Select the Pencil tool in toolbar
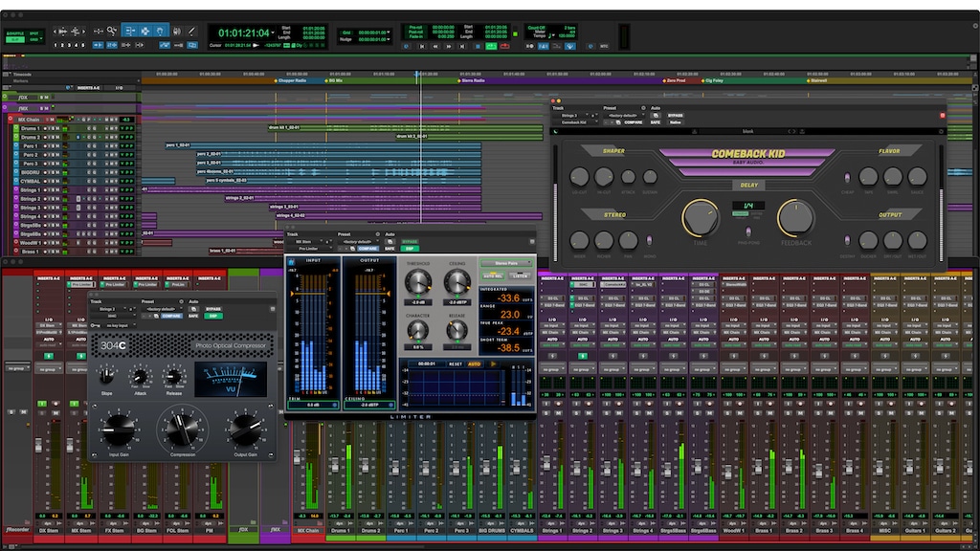The height and width of the screenshot is (551, 980). pyautogui.click(x=190, y=32)
